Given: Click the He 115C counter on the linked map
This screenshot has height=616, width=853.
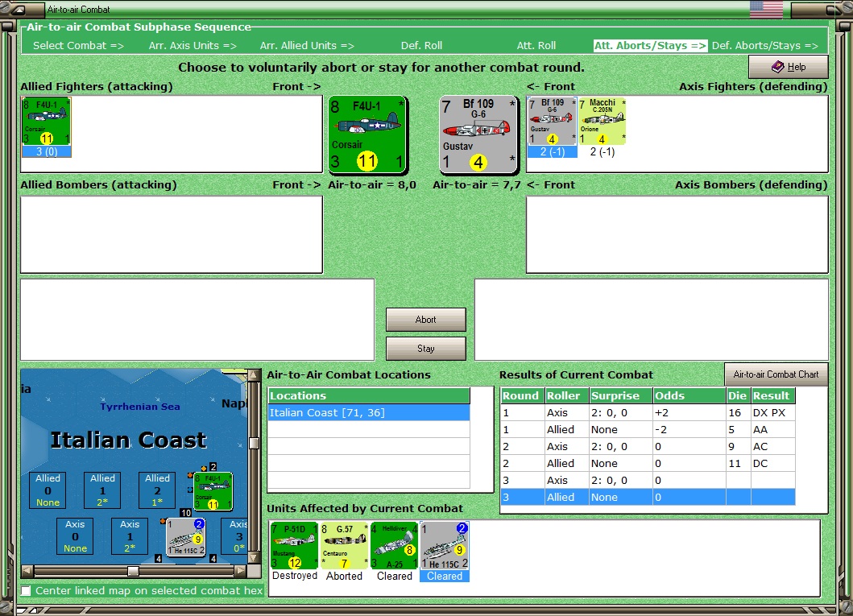Looking at the screenshot, I should point(186,537).
